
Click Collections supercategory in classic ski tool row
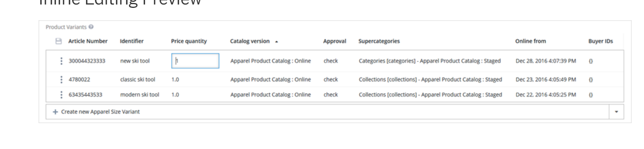point(430,80)
